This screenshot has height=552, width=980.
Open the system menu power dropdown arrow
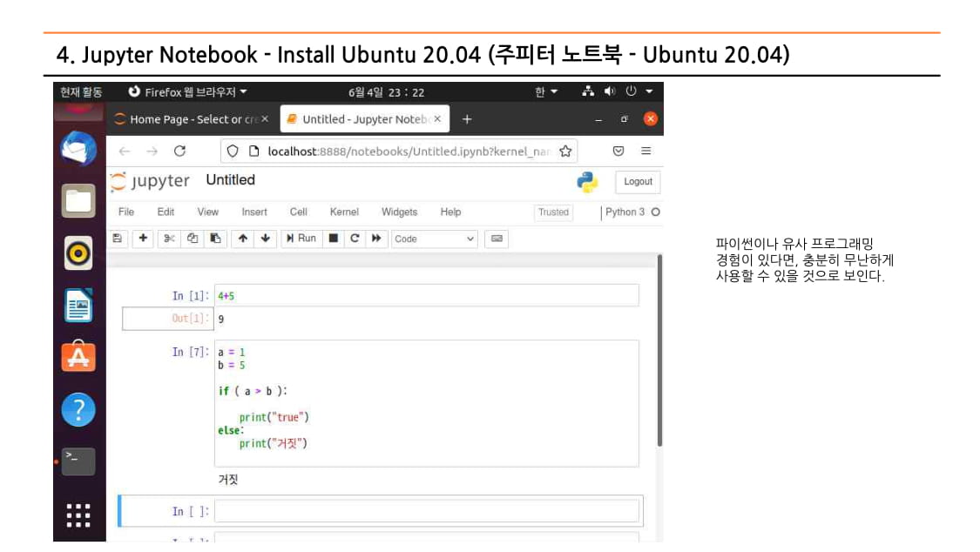click(x=650, y=91)
